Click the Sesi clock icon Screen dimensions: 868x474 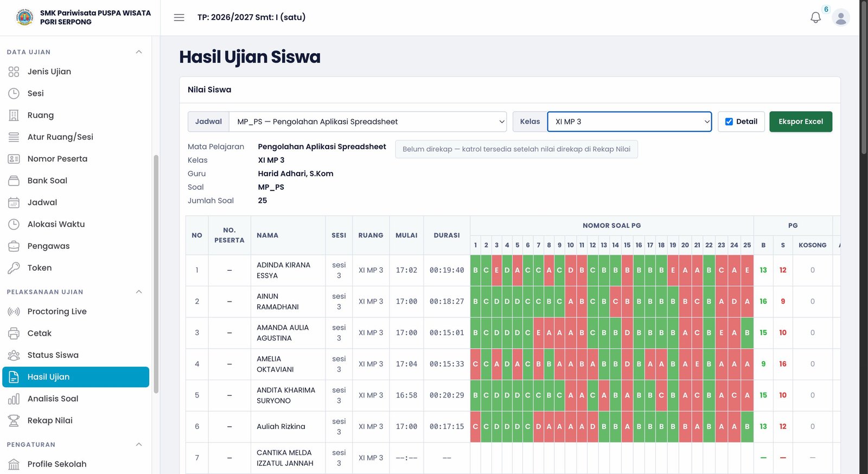point(14,93)
